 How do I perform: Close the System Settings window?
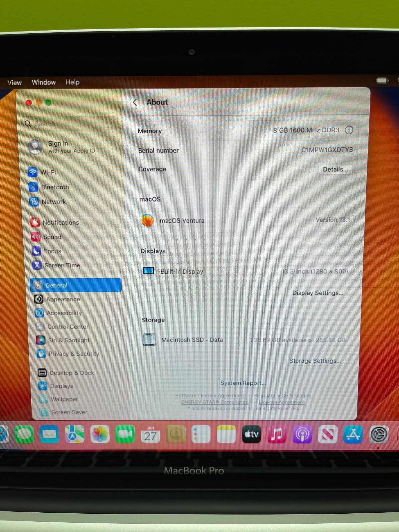pyautogui.click(x=29, y=103)
